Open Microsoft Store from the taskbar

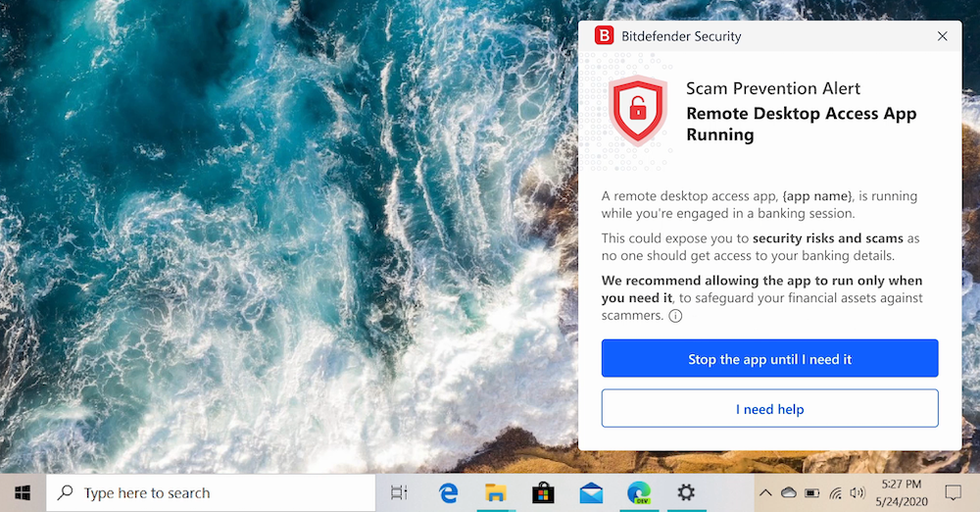(543, 492)
